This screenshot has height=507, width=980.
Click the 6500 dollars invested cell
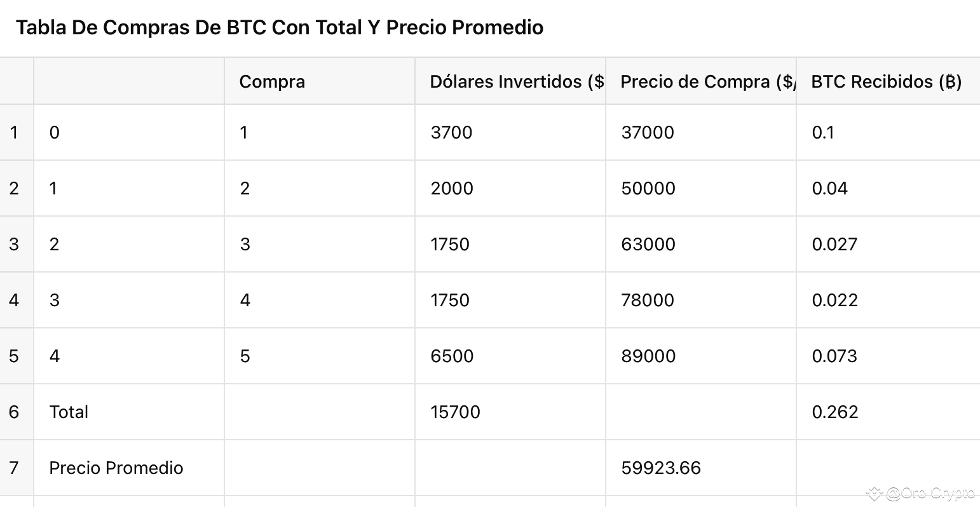click(452, 356)
